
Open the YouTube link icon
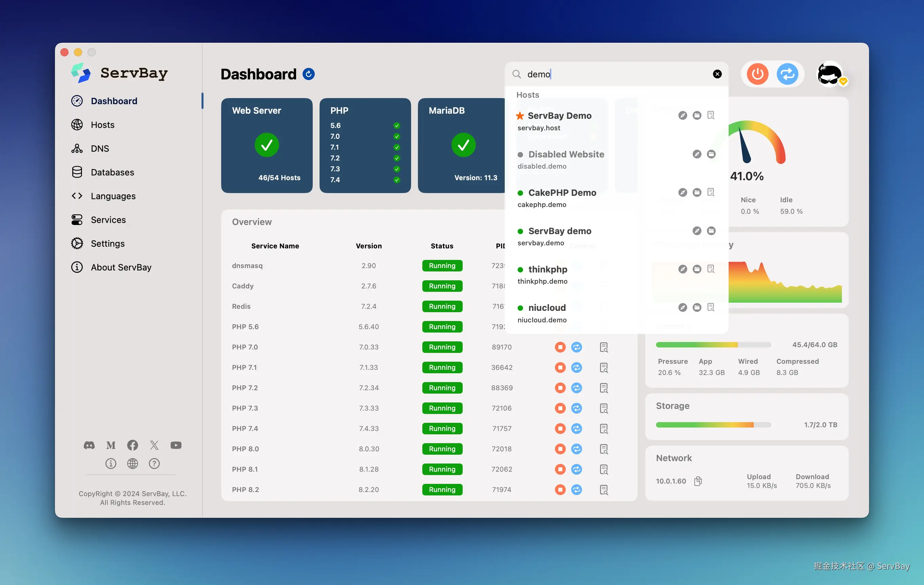(x=176, y=445)
